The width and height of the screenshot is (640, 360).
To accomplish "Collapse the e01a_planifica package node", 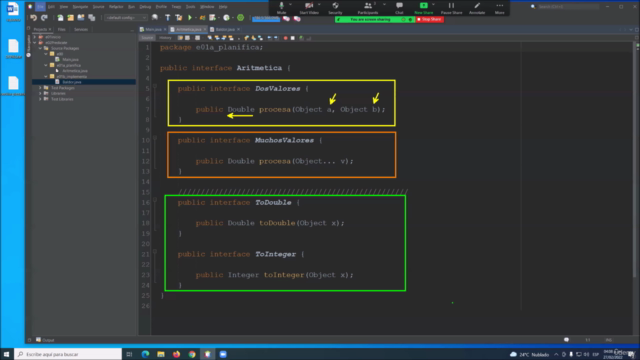I will pos(46,65).
